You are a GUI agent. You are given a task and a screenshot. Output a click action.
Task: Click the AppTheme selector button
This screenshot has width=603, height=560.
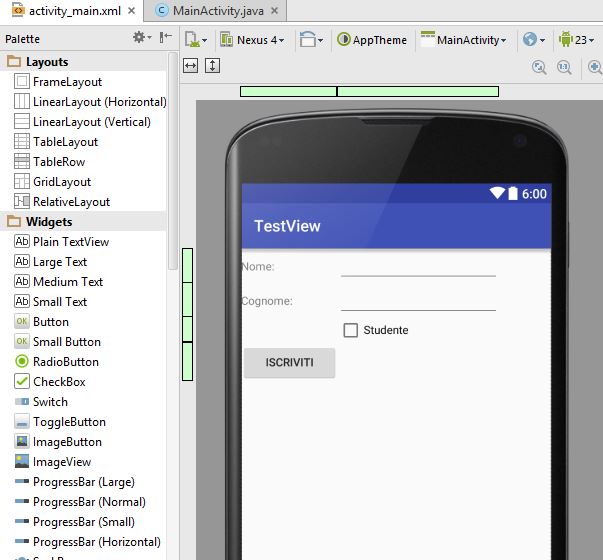tap(372, 40)
